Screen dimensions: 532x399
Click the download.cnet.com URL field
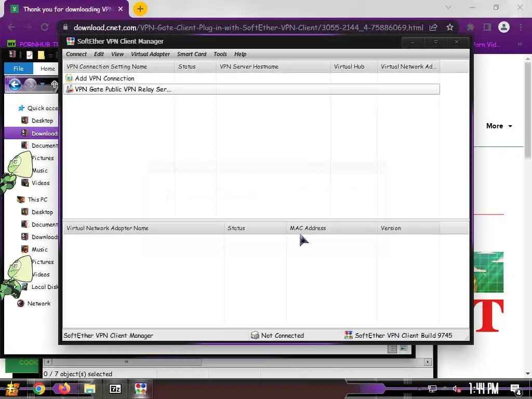[x=248, y=28]
